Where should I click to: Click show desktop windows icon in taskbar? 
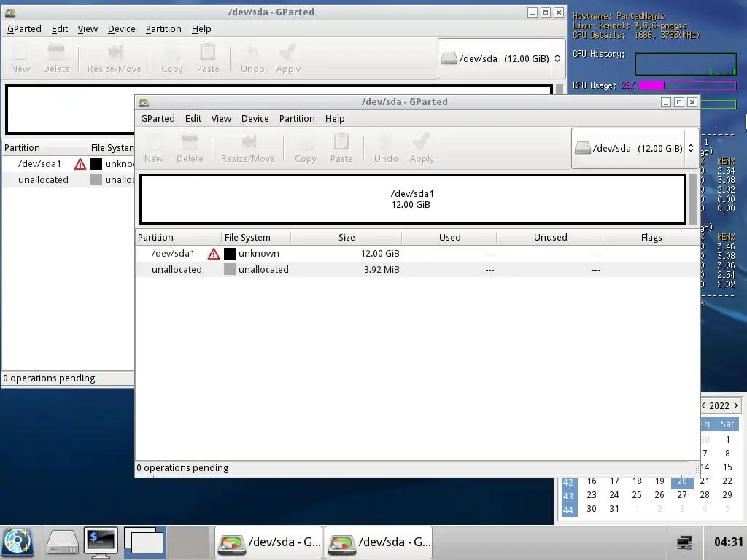(145, 542)
